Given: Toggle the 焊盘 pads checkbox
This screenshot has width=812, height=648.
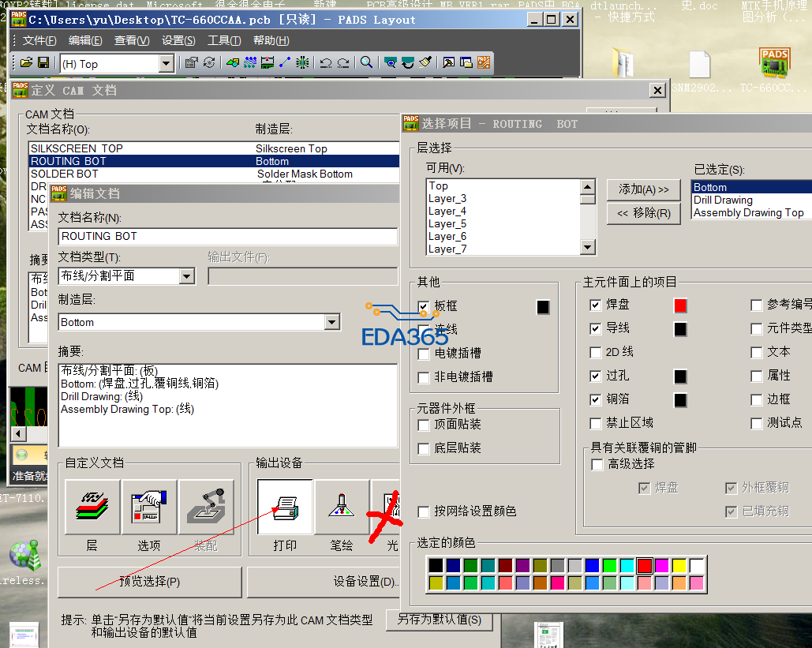Looking at the screenshot, I should click(596, 305).
